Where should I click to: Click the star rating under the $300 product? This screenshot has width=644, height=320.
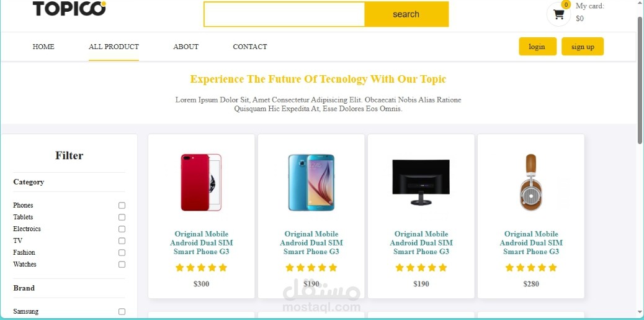(x=201, y=268)
